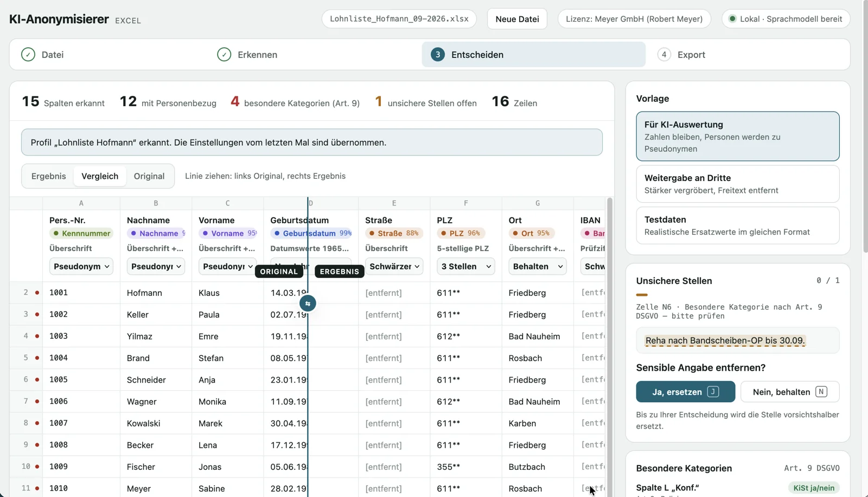Click the Datei step checkmark icon
Image resolution: width=868 pixels, height=497 pixels.
[28, 55]
